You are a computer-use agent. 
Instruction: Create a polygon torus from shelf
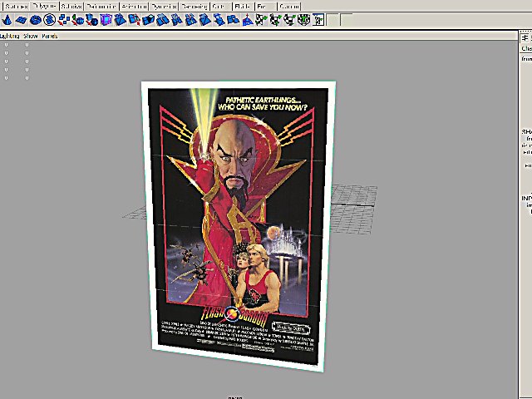[35, 20]
